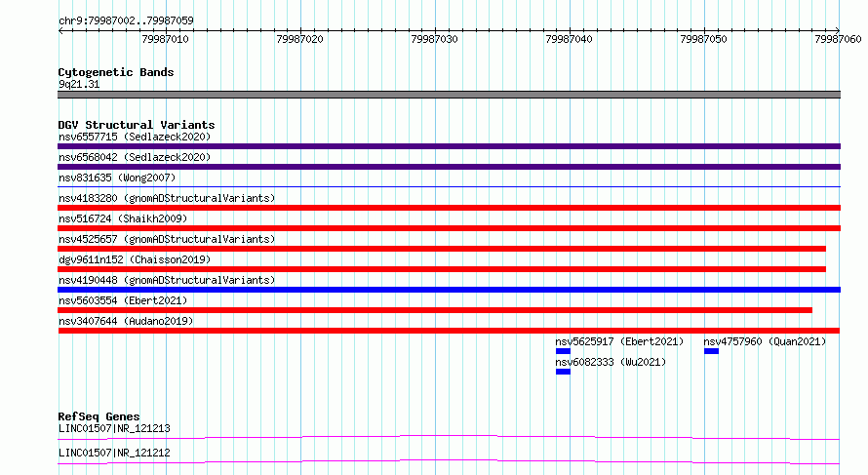Click the magenta line under LINC01507|NR_121212
868x475 pixels.
[x=449, y=461]
